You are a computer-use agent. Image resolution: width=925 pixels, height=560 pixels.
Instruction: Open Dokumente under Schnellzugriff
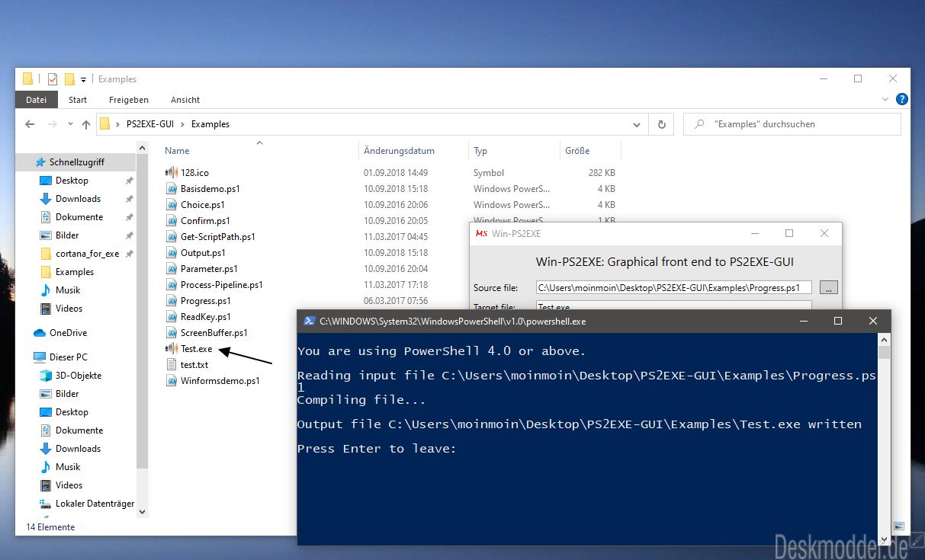tap(79, 217)
